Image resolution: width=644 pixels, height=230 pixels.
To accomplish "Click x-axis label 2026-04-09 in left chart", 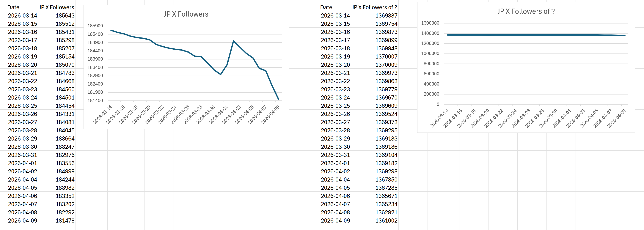I will point(271,114).
